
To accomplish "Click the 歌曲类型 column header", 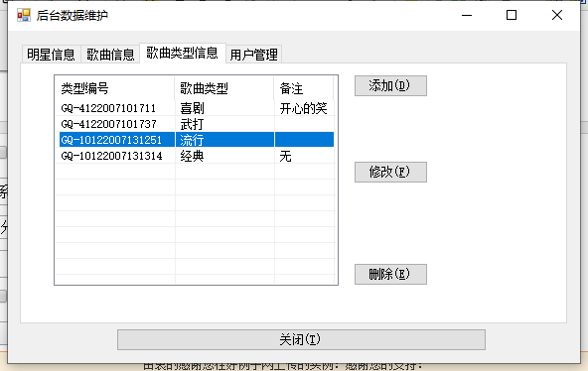I will pyautogui.click(x=224, y=88).
